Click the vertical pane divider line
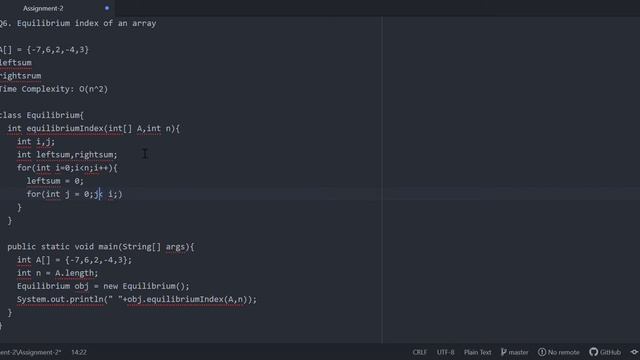 click(x=382, y=180)
